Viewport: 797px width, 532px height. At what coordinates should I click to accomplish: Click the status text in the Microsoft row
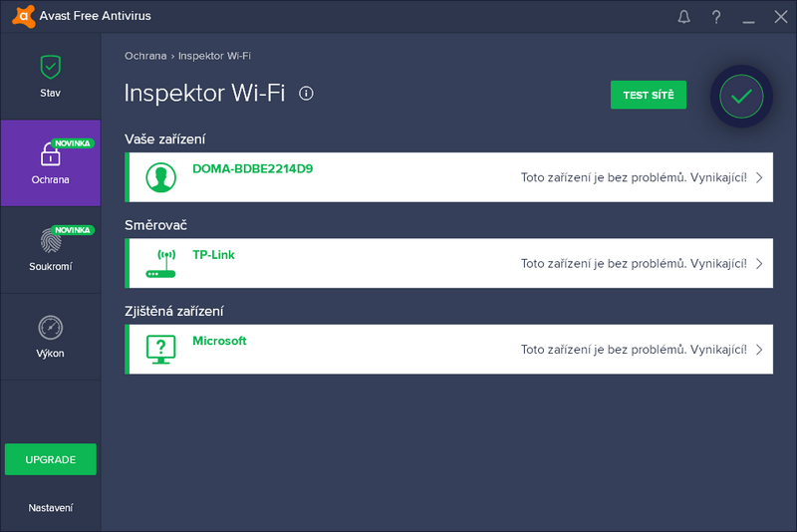tap(634, 349)
